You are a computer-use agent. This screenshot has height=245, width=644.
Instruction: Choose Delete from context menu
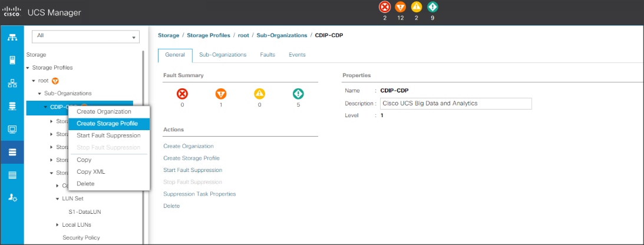click(110, 184)
